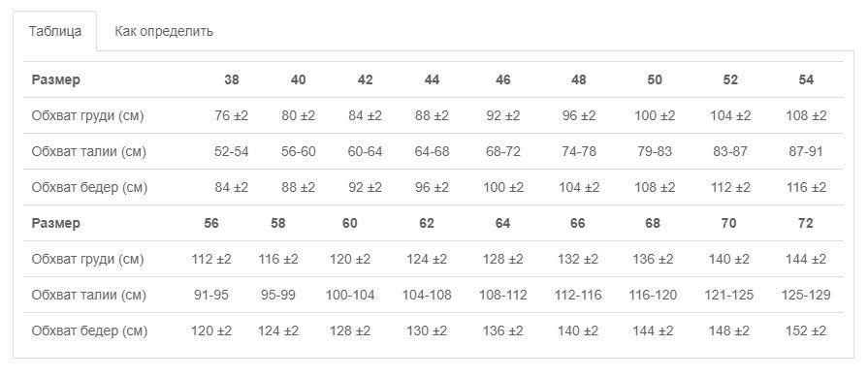The width and height of the screenshot is (868, 377).
Task: Select waist value 125-129
Action: point(806,296)
